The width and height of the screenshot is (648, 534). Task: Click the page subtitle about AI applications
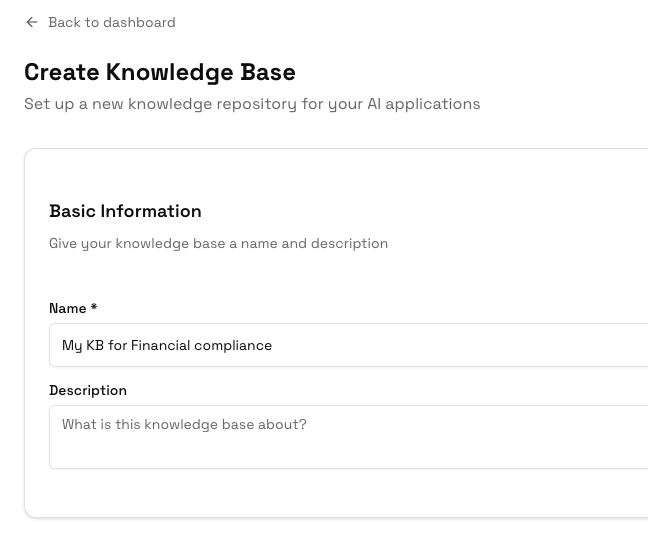pos(252,104)
